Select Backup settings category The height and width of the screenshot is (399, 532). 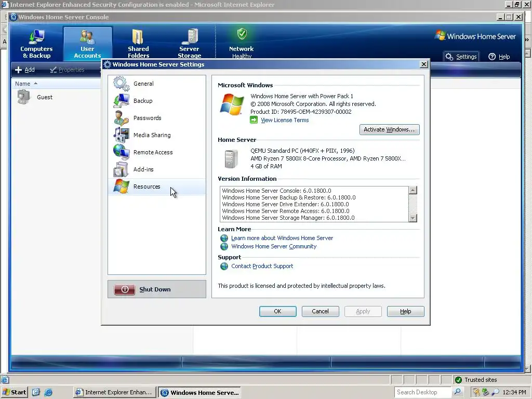coord(157,101)
